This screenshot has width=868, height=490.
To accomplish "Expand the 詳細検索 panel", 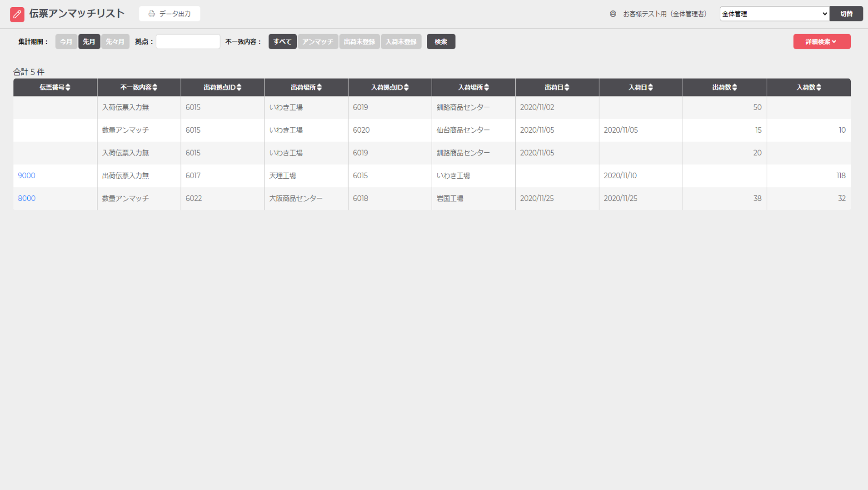I will click(x=821, y=41).
